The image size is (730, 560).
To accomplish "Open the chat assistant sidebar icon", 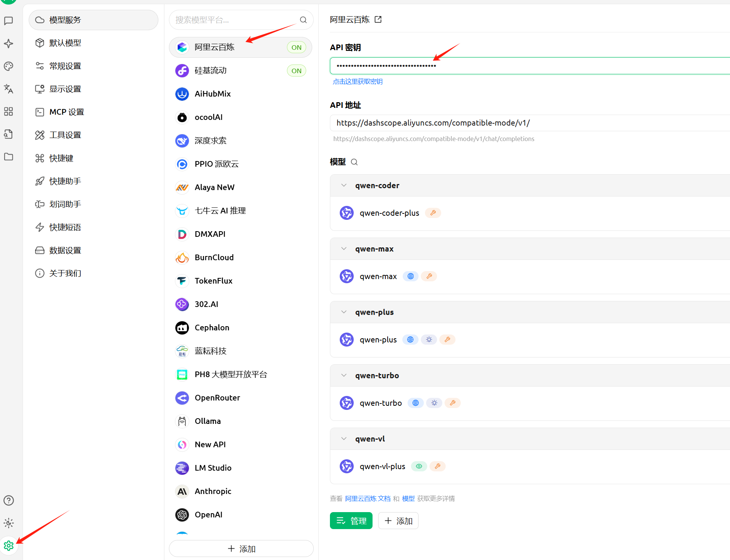I will click(9, 21).
